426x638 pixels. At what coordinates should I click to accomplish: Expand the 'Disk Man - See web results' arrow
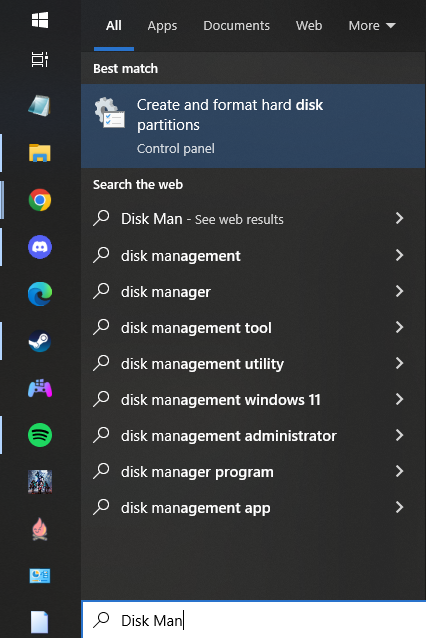coord(400,218)
